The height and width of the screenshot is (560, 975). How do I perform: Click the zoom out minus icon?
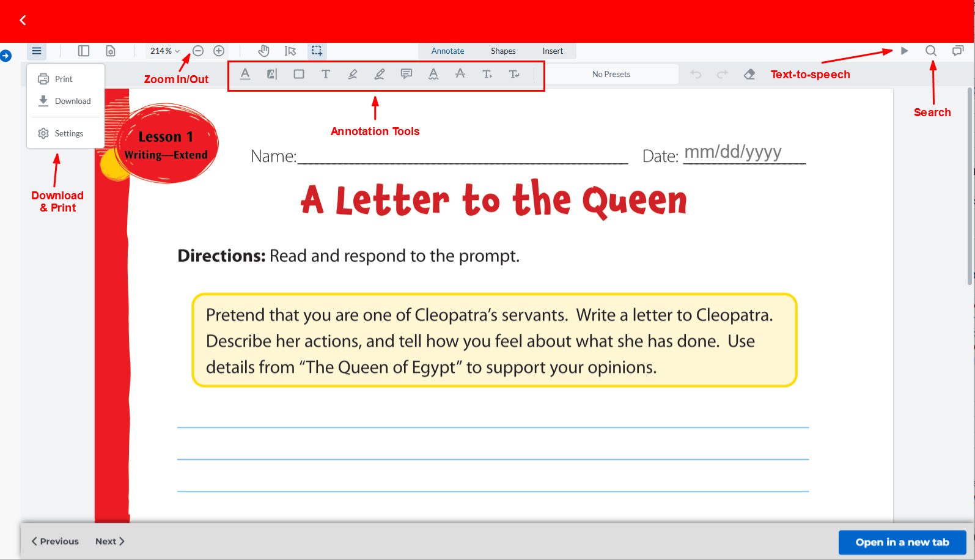(x=198, y=51)
